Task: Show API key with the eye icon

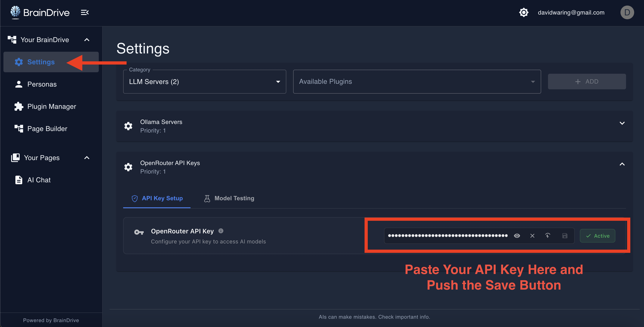Action: pos(517,236)
